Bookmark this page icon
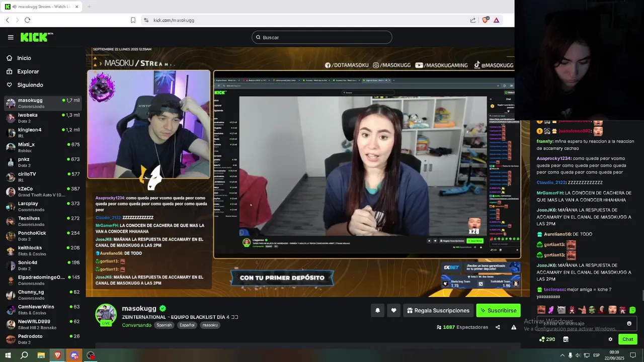Screen dimensions: 644x362 pos(133,20)
